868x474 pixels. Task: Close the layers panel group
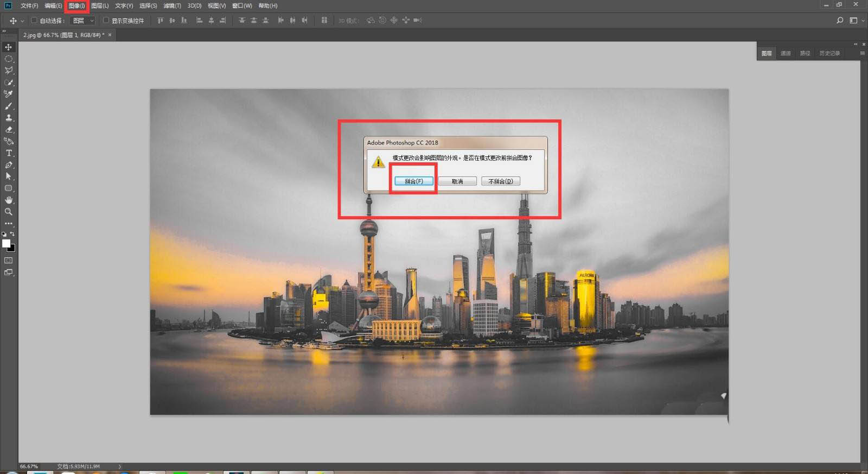(x=864, y=44)
